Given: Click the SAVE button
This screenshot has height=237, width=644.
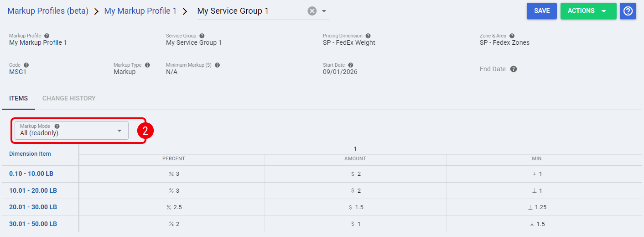Looking at the screenshot, I should point(542,11).
